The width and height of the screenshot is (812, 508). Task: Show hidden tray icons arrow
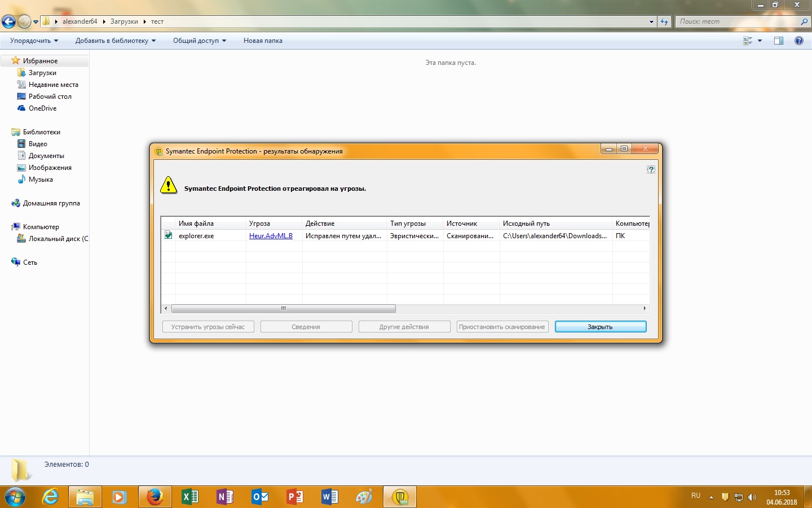click(711, 497)
